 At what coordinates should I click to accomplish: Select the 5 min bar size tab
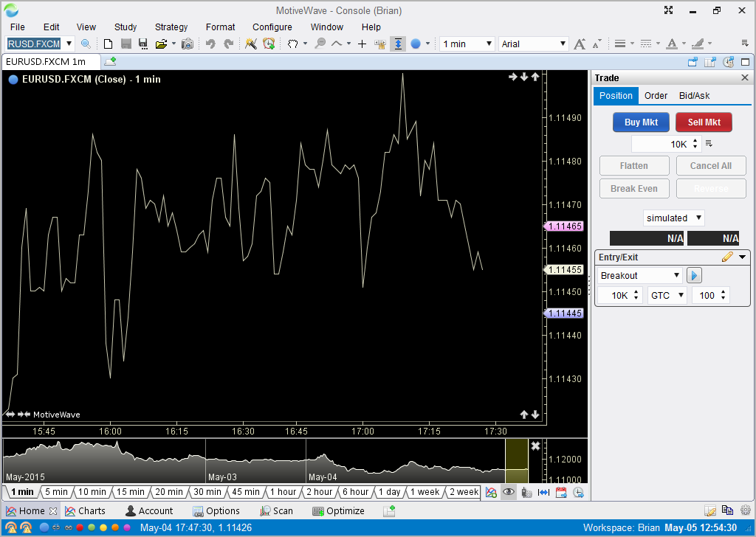click(56, 492)
